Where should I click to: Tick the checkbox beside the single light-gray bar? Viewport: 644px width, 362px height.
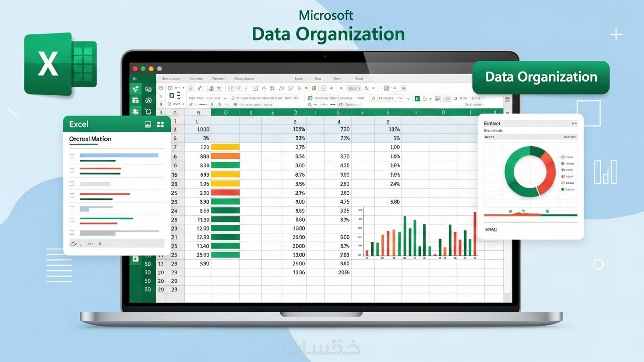coord(72,183)
